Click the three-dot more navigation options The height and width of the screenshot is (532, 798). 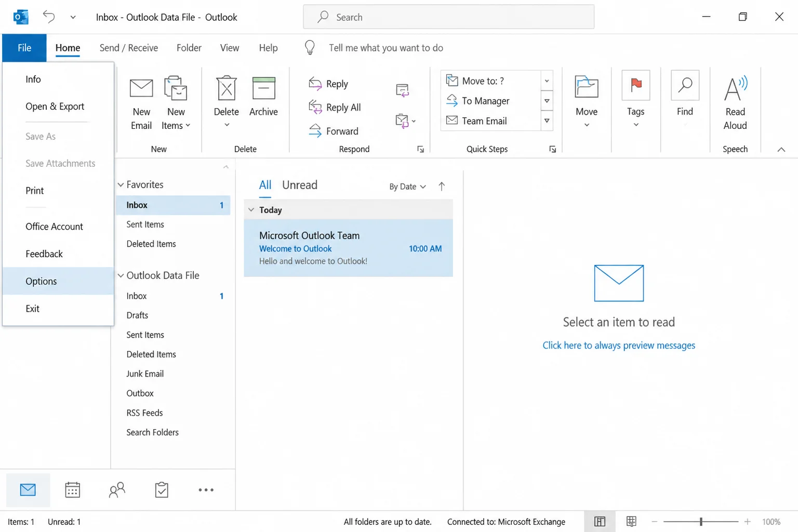(x=206, y=490)
